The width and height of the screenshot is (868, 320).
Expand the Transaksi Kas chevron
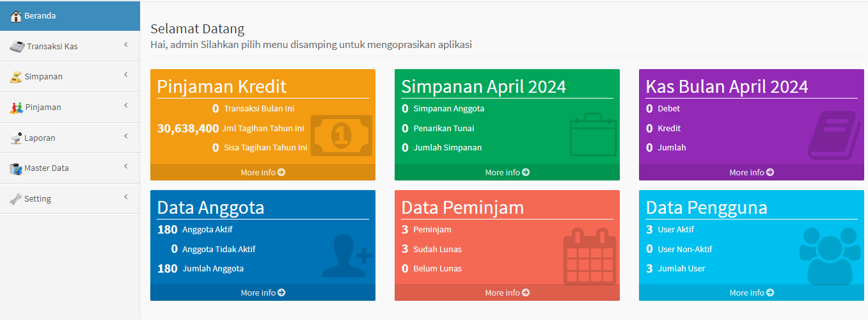pos(126,45)
